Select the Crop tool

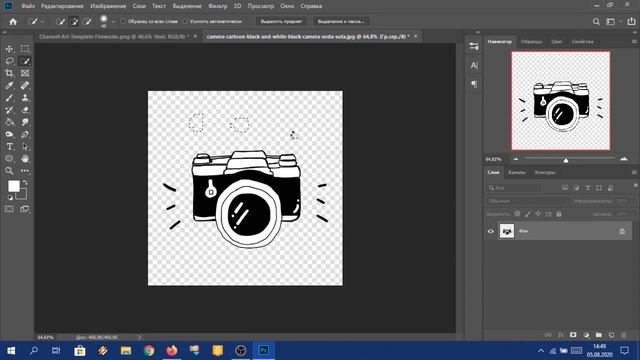click(x=9, y=73)
